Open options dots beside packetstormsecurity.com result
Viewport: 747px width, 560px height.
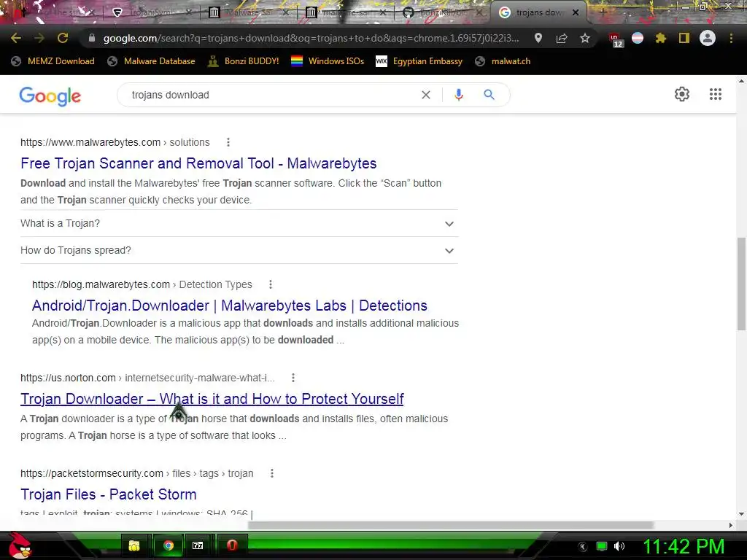(x=272, y=473)
